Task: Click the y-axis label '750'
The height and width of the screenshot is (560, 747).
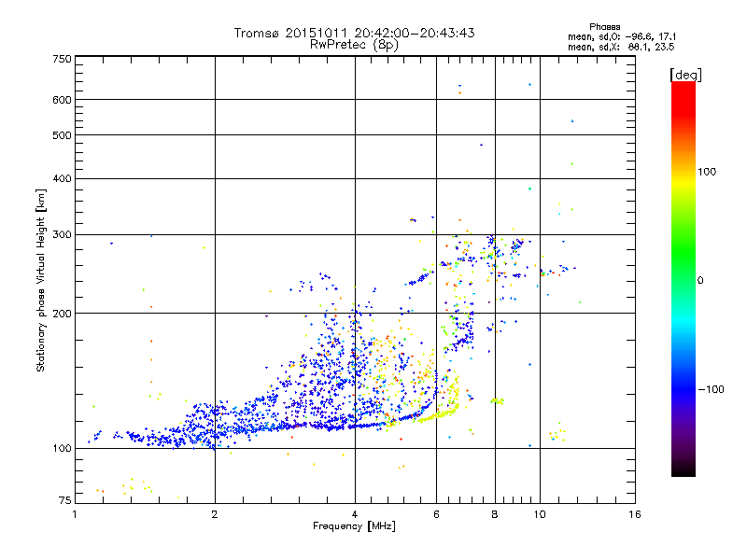Action: tap(62, 59)
